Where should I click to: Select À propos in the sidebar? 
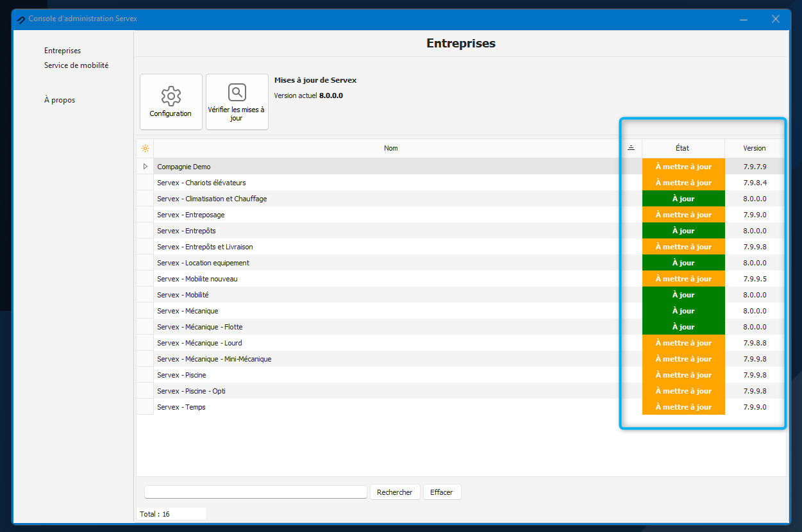coord(59,100)
